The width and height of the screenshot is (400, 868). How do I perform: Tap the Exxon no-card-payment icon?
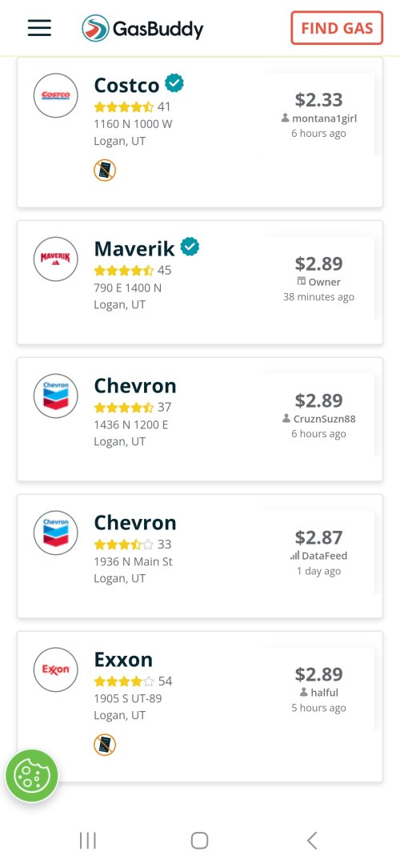point(105,745)
